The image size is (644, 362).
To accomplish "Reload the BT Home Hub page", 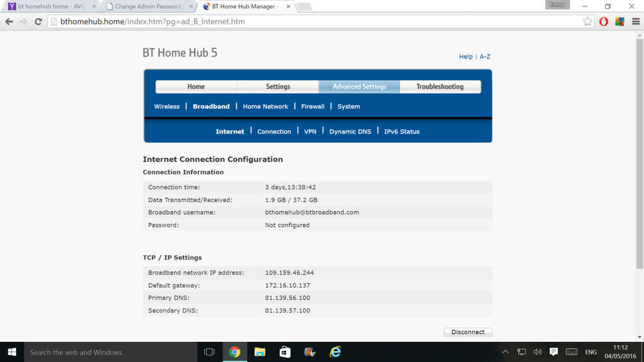I will [38, 21].
